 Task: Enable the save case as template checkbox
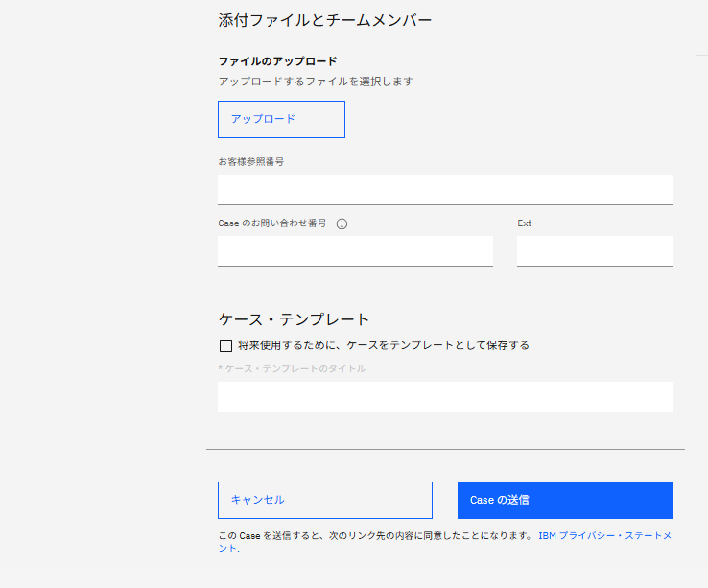(225, 346)
